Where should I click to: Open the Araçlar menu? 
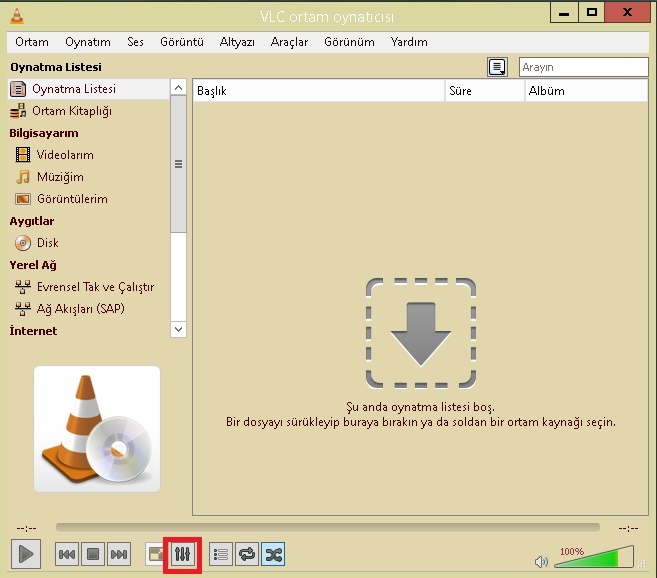tap(289, 42)
